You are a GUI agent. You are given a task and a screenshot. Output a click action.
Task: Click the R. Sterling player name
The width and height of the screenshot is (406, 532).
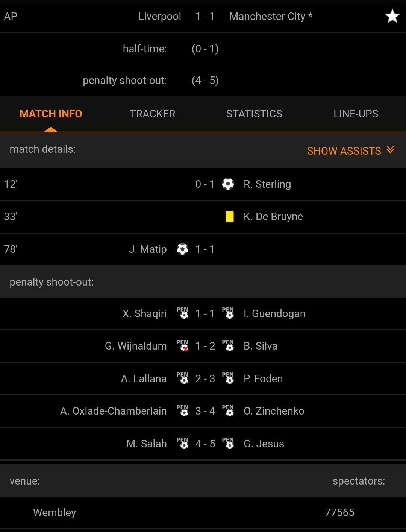coord(267,184)
